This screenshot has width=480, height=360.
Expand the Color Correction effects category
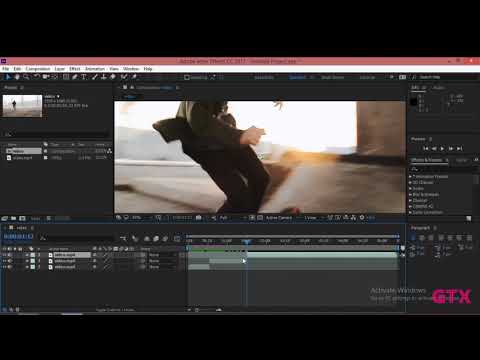(410, 212)
